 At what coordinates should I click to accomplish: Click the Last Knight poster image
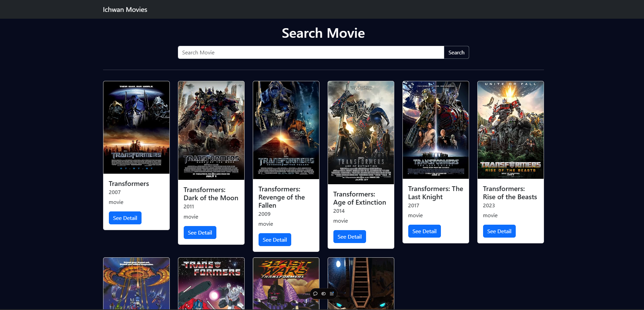coord(436,130)
